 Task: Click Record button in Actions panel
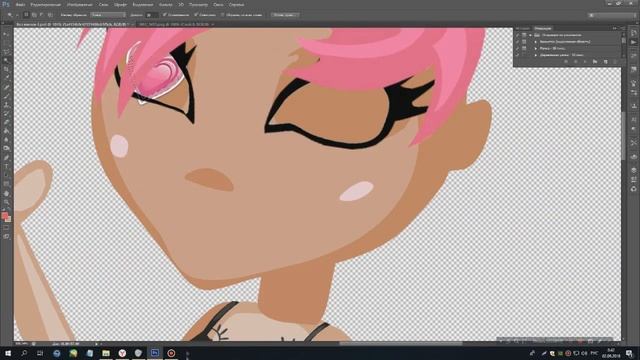tap(576, 62)
